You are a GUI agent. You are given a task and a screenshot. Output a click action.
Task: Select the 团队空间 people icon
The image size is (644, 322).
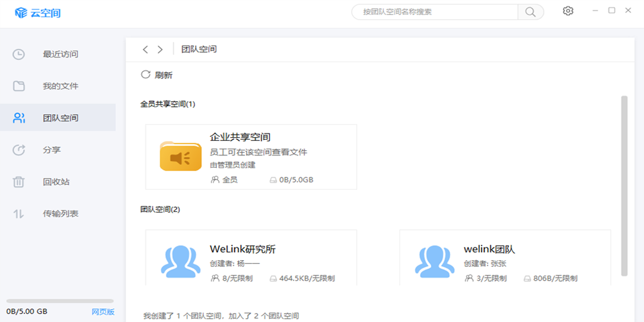(19, 118)
